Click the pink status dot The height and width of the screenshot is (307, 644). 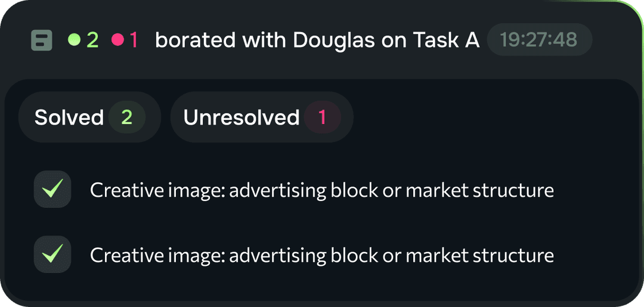coord(117,40)
